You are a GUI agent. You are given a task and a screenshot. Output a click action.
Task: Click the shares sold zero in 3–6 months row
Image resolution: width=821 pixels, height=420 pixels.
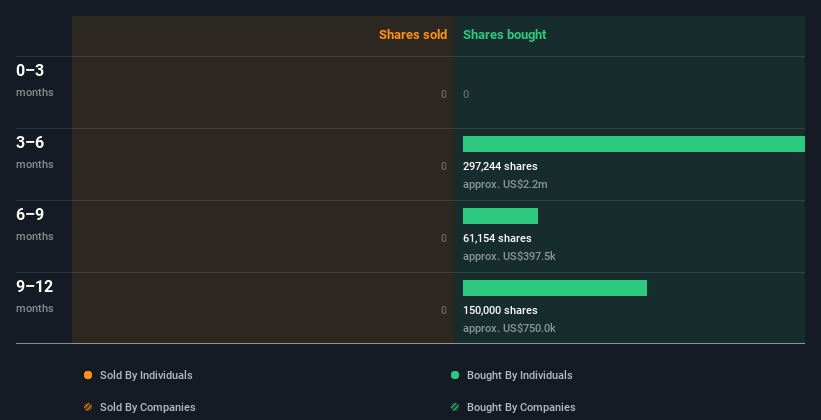(x=444, y=166)
